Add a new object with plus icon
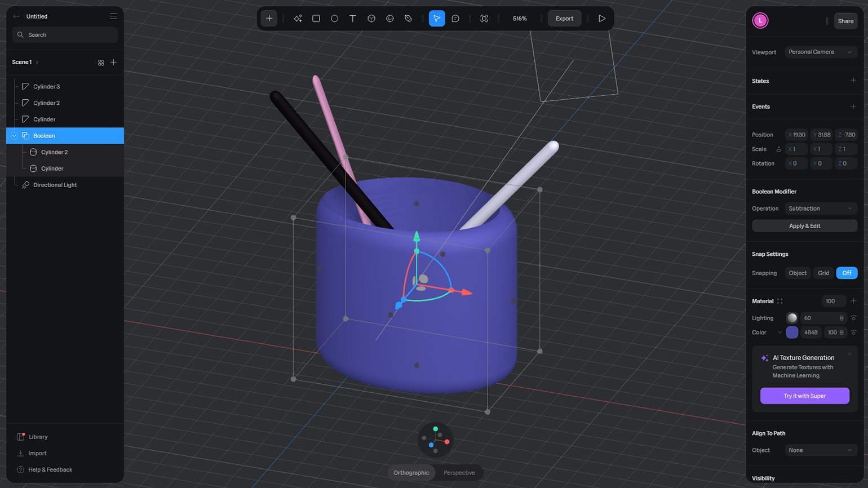Screen dimensions: 868x488 (269, 19)
